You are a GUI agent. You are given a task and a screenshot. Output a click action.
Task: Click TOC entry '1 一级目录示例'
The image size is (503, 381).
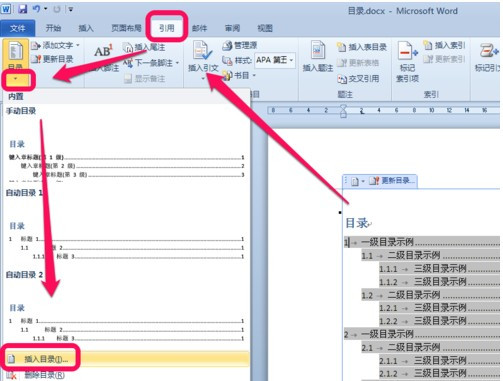click(422, 242)
